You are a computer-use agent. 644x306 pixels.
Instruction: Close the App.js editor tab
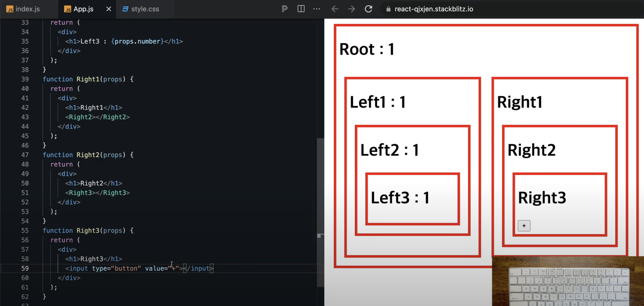[x=108, y=9]
